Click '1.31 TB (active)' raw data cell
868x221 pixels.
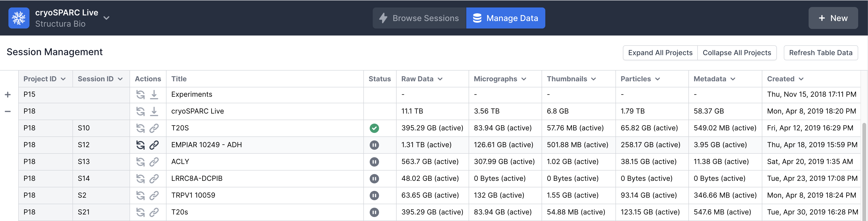(x=432, y=145)
